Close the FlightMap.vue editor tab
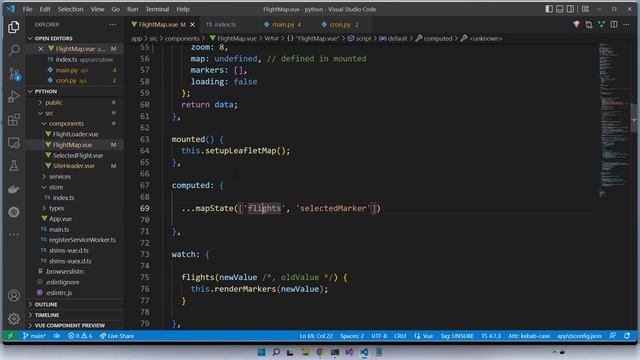This screenshot has width=640, height=360. click(x=192, y=25)
